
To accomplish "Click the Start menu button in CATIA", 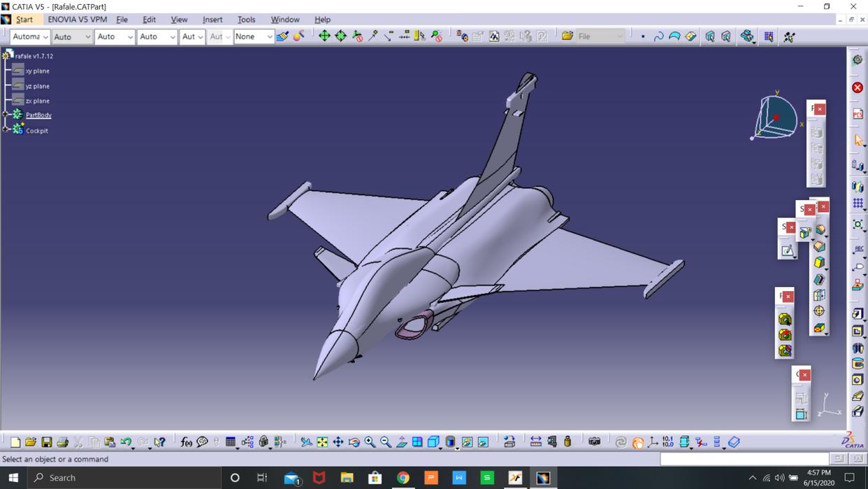I will pyautogui.click(x=24, y=20).
